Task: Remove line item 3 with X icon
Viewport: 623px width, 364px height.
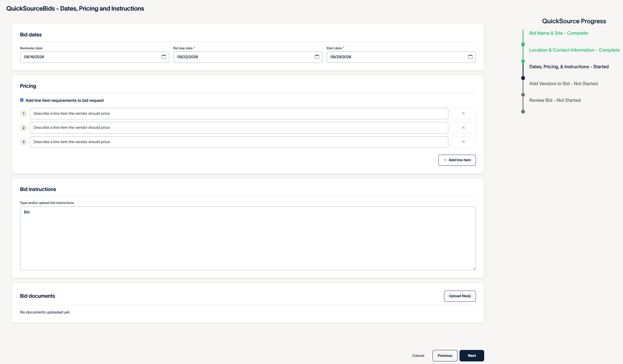Action: point(463,142)
